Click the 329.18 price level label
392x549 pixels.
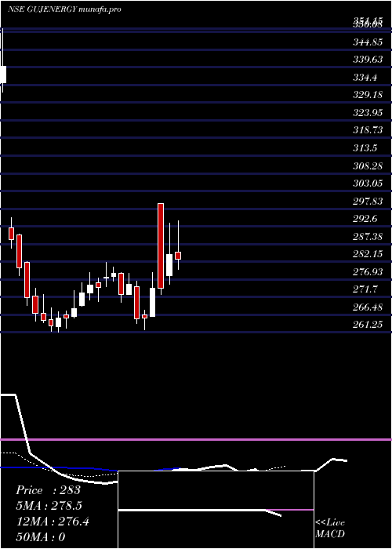pyautogui.click(x=368, y=95)
